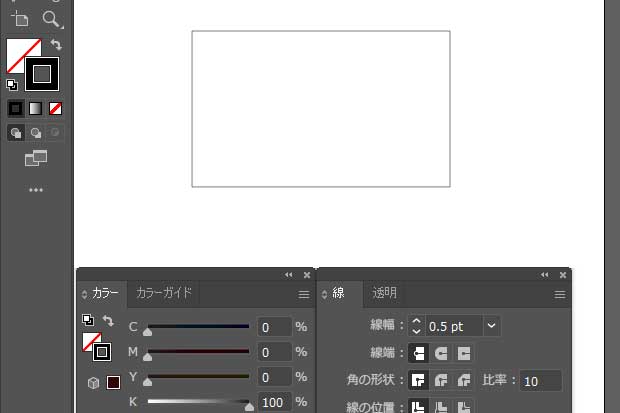Click the out-of-web-color cube icon
Viewport: 620px width, 413px height.
click(93, 383)
